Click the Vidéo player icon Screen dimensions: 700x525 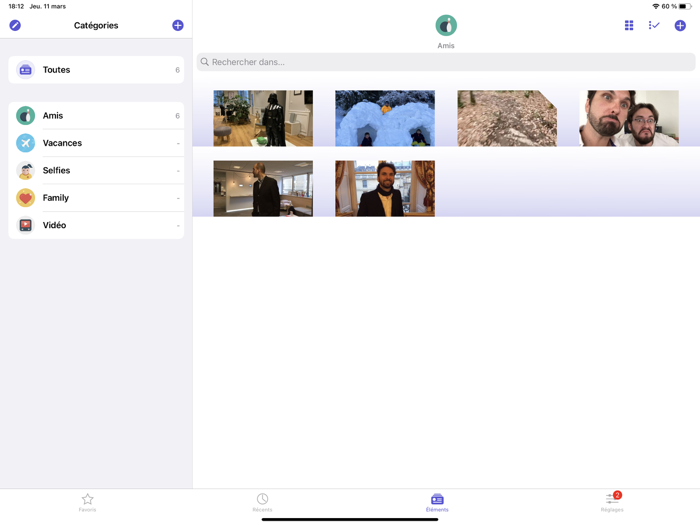[25, 225]
